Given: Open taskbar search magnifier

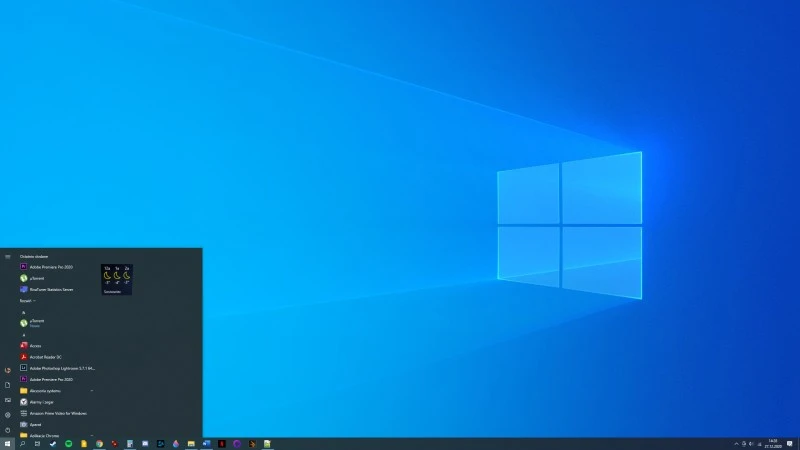Looking at the screenshot, I should tap(22, 444).
